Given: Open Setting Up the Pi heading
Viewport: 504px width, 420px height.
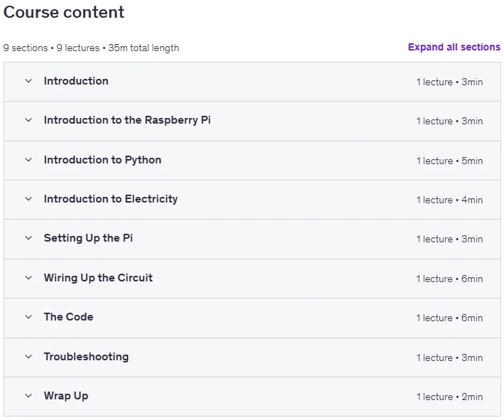Looking at the screenshot, I should click(88, 239).
